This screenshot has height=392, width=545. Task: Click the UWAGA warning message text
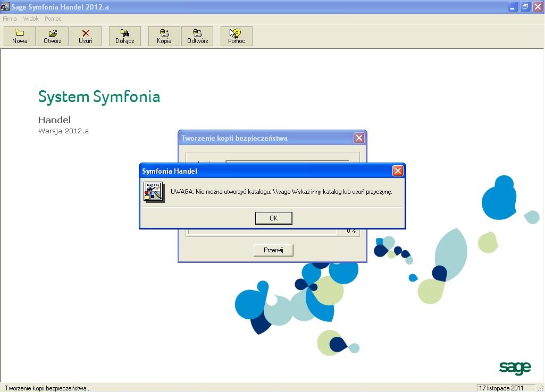(x=281, y=192)
